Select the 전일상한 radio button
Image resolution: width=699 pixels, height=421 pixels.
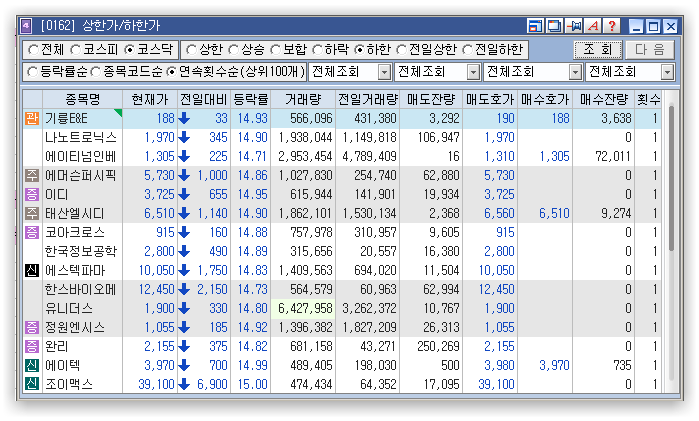[x=401, y=50]
